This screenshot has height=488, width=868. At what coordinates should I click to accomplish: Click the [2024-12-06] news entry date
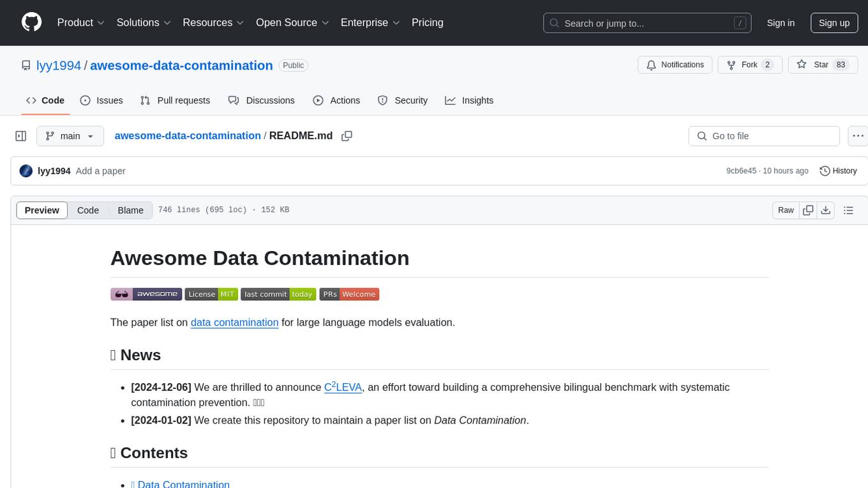click(161, 387)
